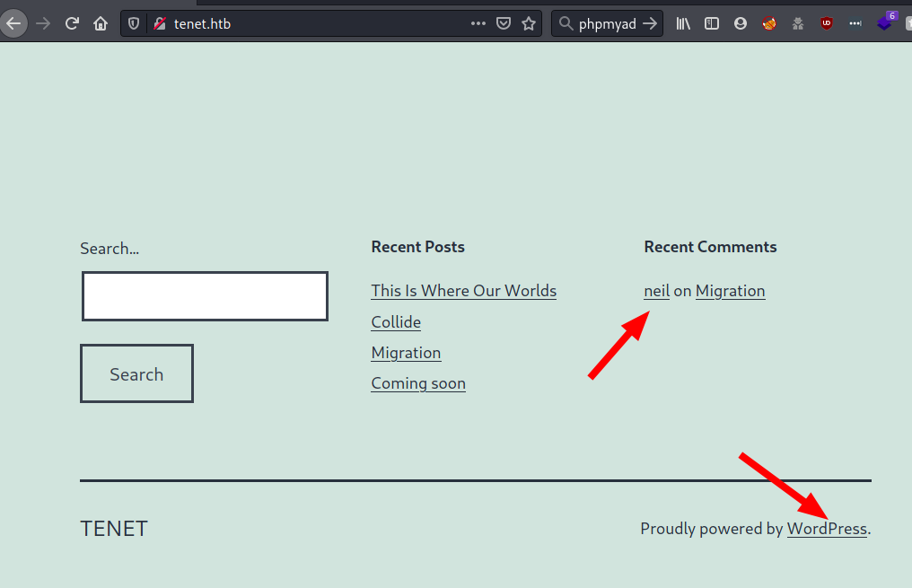Open the tracking protection shield icon
This screenshot has width=912, height=588.
(135, 24)
